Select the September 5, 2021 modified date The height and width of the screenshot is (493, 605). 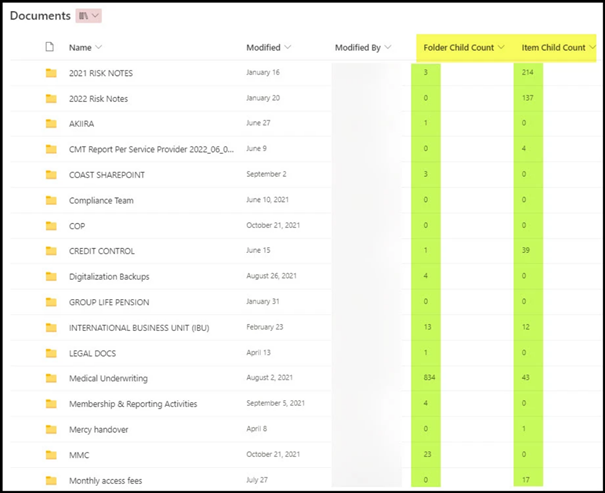275,403
